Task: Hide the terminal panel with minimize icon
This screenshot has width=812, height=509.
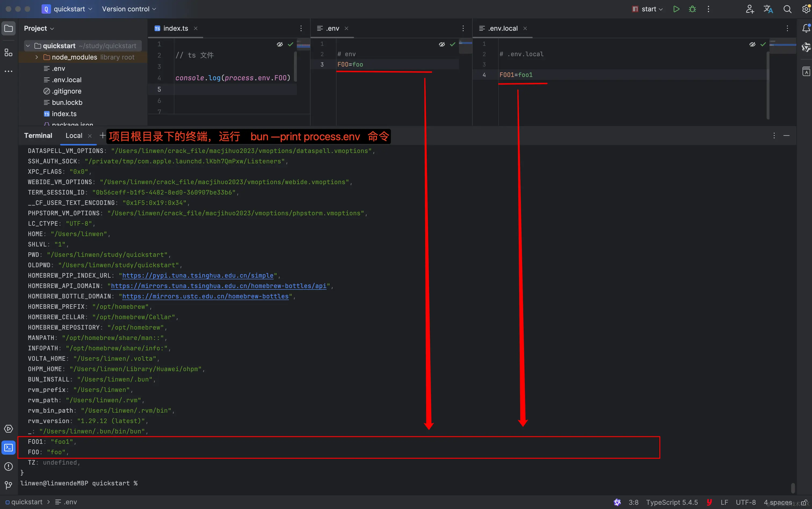Action: point(786,135)
